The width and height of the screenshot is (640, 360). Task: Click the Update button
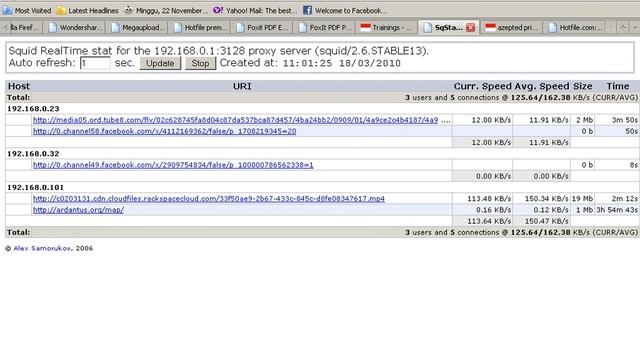(x=160, y=63)
